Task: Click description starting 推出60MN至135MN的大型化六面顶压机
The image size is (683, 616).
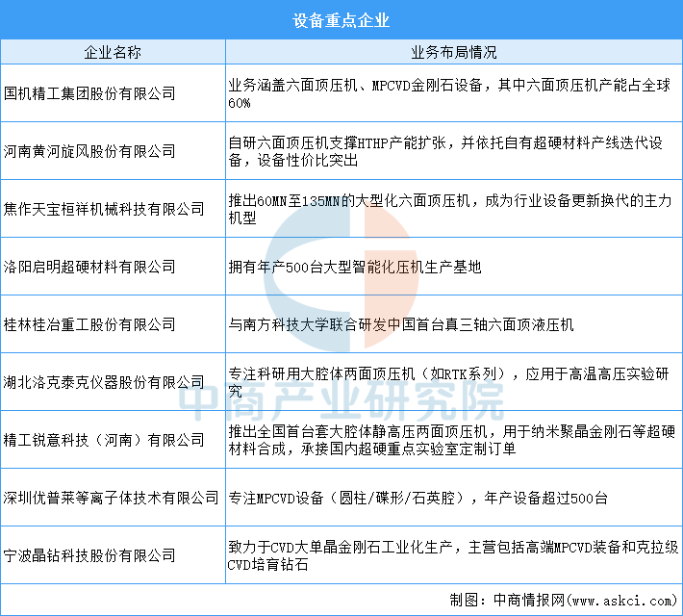Action: click(x=450, y=209)
